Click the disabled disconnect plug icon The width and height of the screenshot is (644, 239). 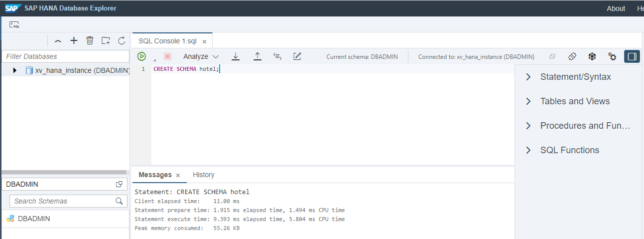pyautogui.click(x=552, y=56)
